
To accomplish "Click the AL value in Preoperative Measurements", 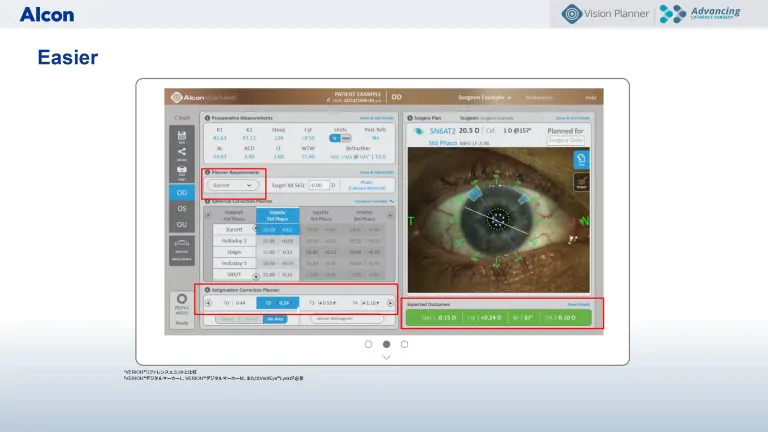I will click(219, 157).
